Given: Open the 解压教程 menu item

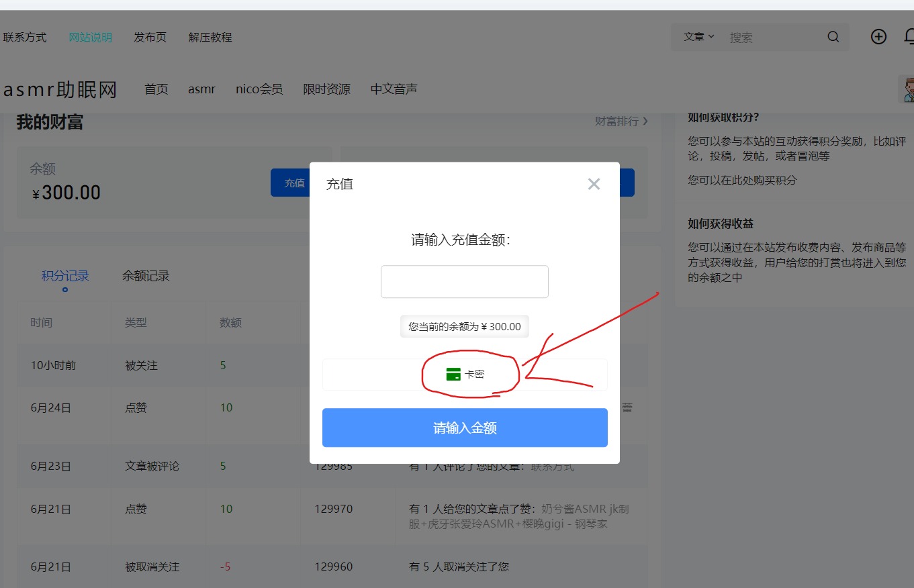Looking at the screenshot, I should [210, 38].
